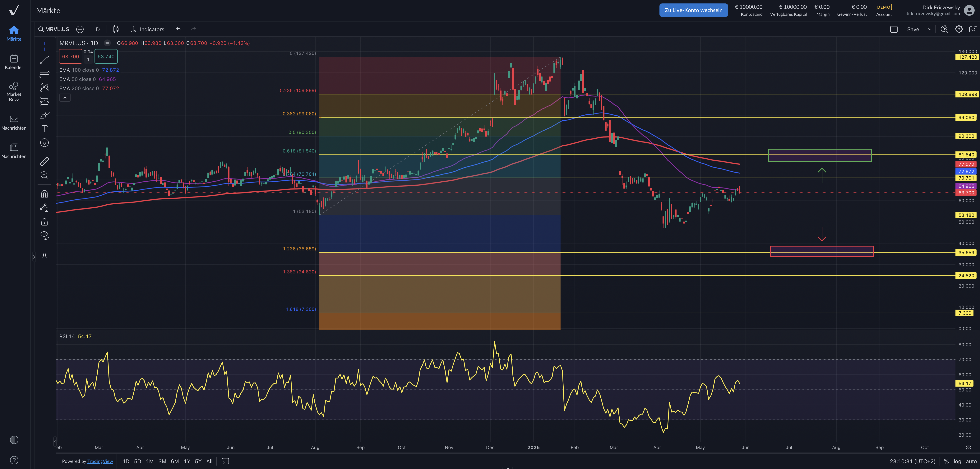Open the D interval selector
The height and width of the screenshot is (469, 980).
(98, 29)
